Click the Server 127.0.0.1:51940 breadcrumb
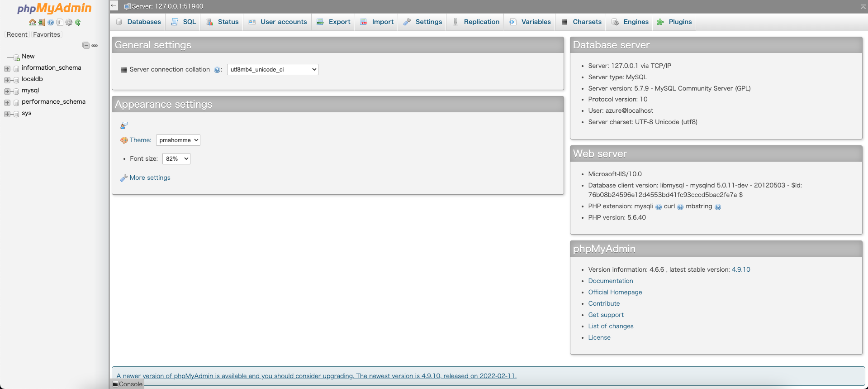The height and width of the screenshot is (389, 868). (x=167, y=6)
